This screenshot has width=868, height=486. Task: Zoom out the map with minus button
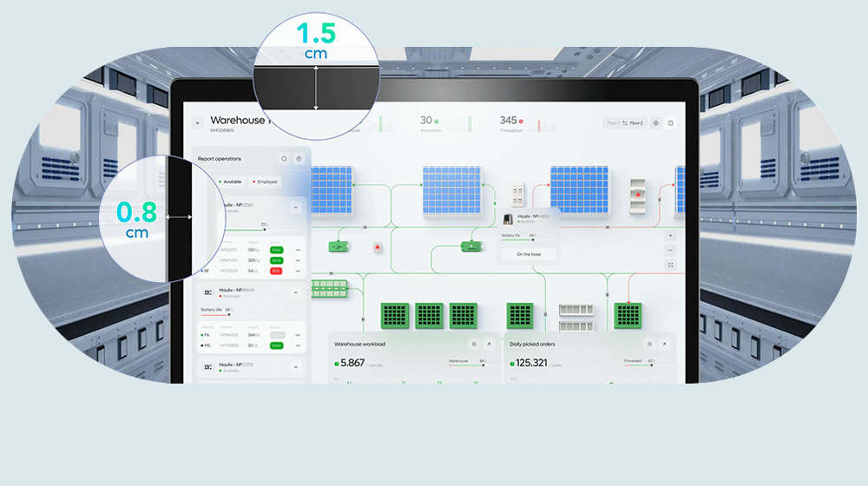coord(670,249)
